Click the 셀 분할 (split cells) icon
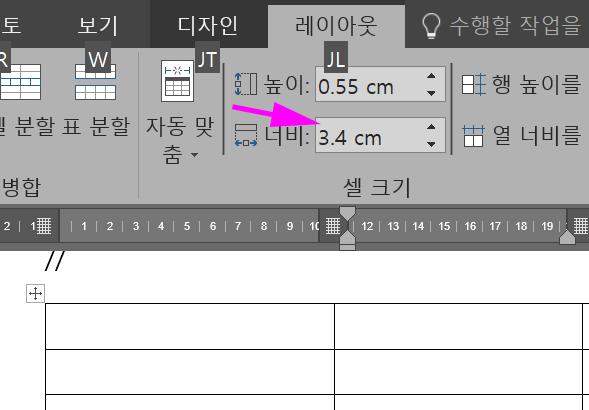Viewport: 589px width, 410px height. click(20, 82)
